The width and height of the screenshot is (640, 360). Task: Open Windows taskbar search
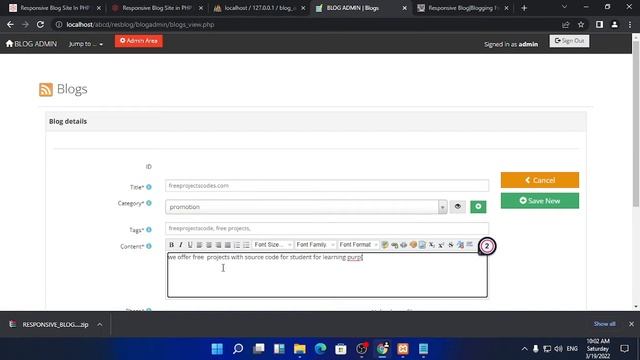(238, 349)
